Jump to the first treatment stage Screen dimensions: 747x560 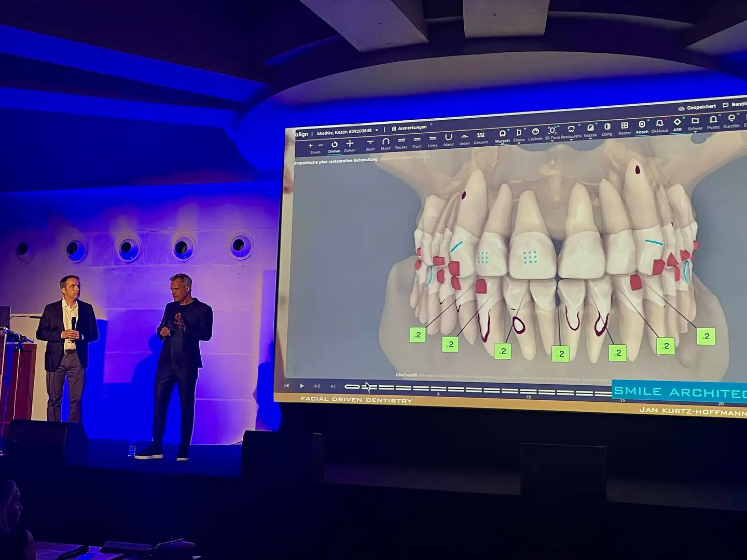(286, 386)
